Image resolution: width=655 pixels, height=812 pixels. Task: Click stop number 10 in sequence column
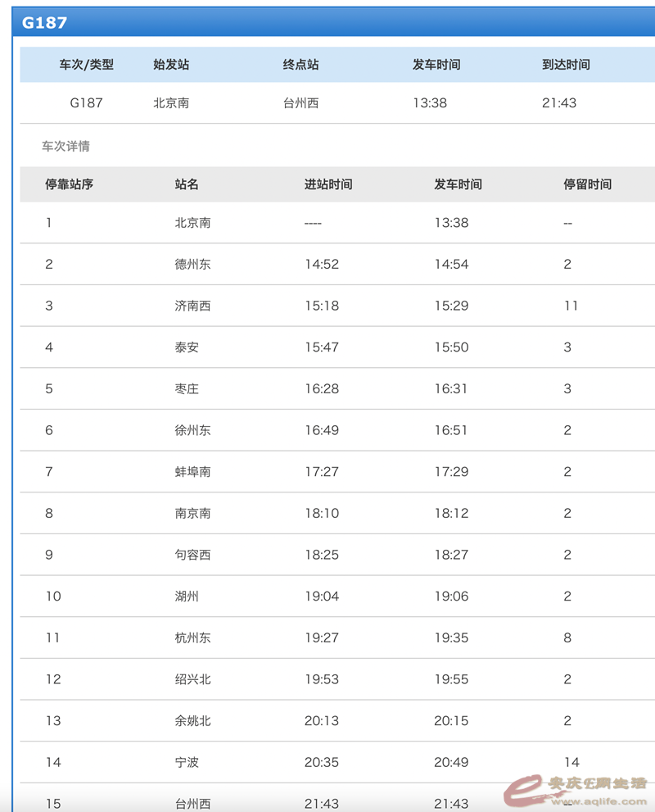coord(53,596)
